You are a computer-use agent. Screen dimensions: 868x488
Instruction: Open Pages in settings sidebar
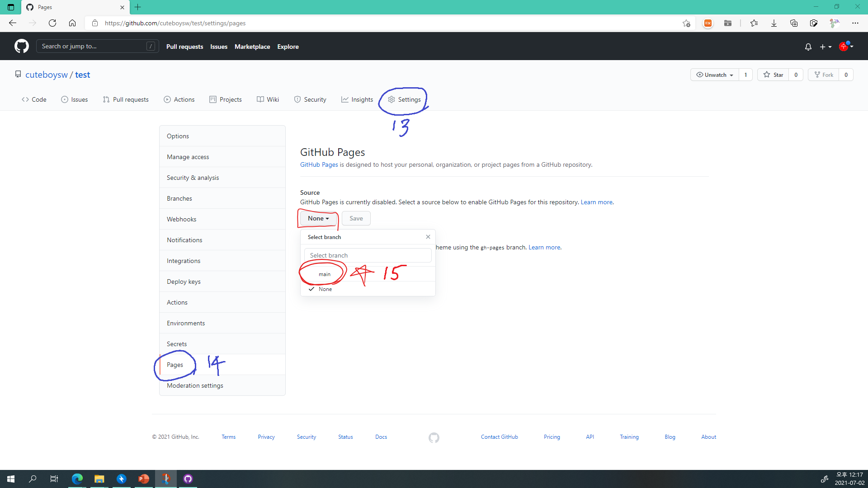222,365
